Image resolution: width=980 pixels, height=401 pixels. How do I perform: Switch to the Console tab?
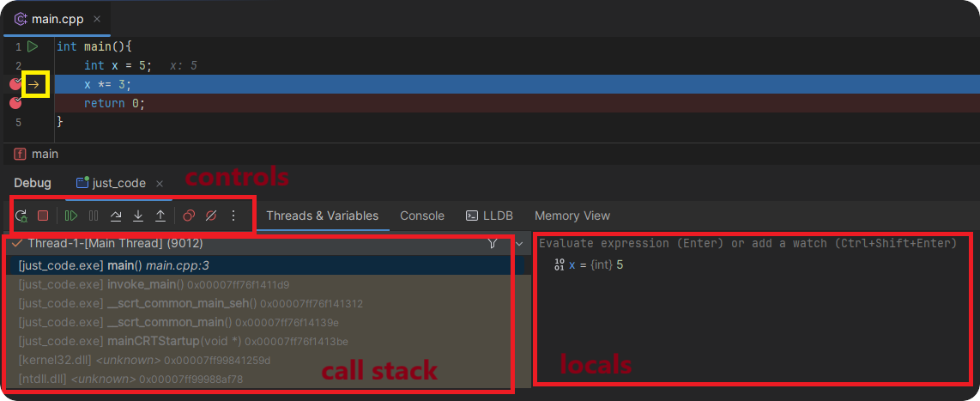pyautogui.click(x=422, y=216)
